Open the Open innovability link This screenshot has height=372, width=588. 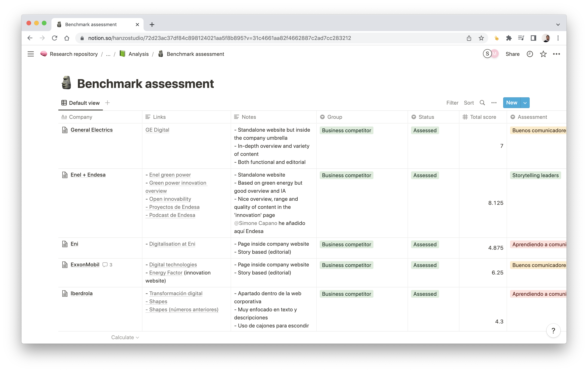pos(170,199)
